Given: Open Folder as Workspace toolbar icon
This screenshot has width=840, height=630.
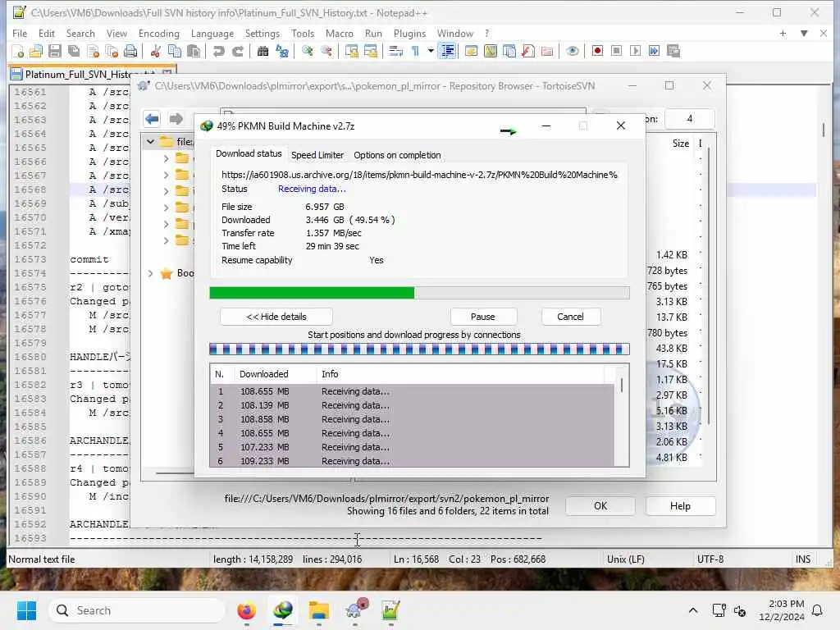Looking at the screenshot, I should tap(547, 52).
